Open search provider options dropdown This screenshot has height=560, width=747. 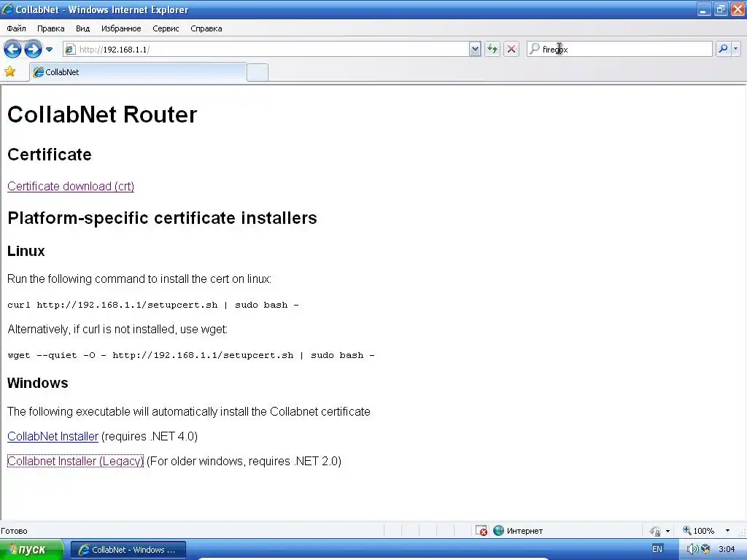(736, 49)
